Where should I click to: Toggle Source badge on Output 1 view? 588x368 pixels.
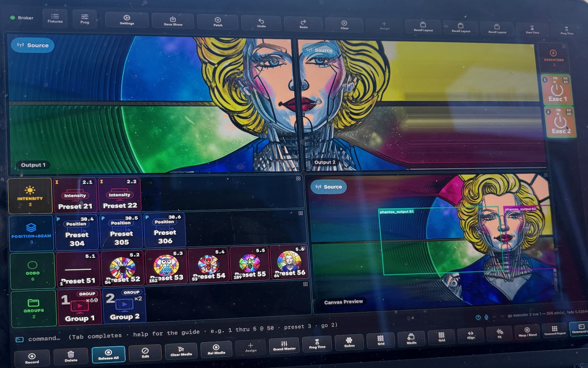pos(33,45)
